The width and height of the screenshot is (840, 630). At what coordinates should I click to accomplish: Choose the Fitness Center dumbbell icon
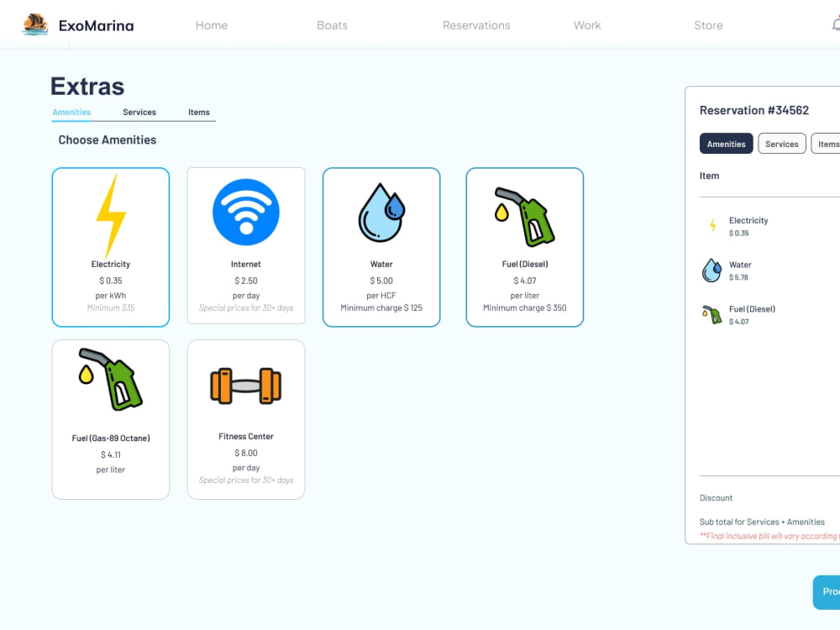(246, 386)
